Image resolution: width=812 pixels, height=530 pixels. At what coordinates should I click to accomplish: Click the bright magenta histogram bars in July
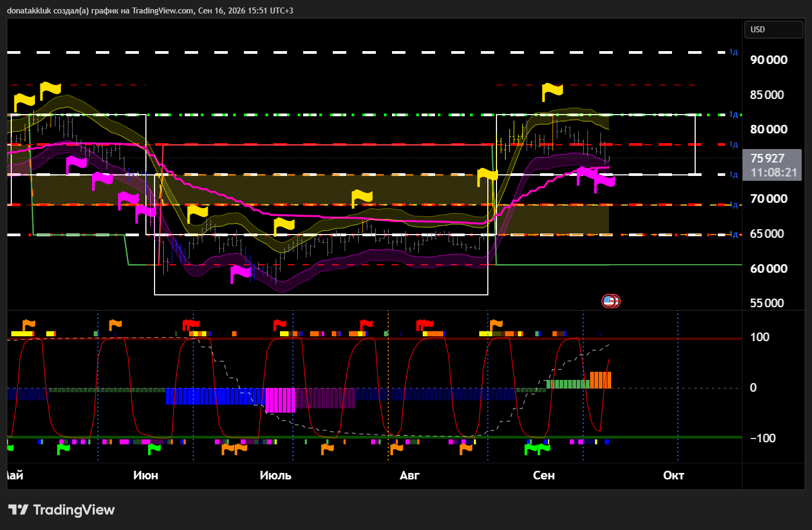[280, 400]
